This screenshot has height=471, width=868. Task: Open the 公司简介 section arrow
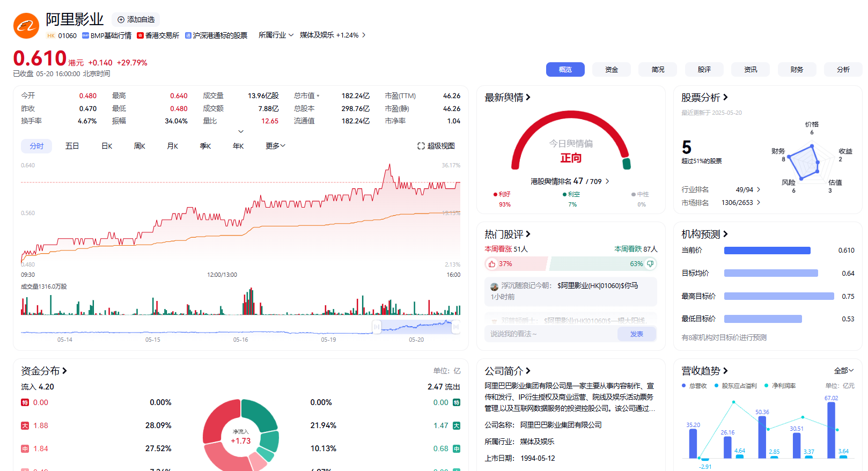528,371
